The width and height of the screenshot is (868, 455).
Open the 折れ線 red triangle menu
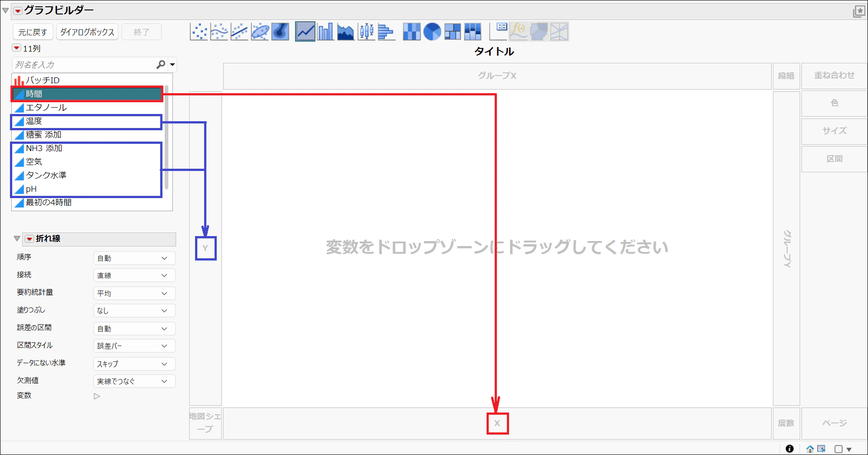29,238
